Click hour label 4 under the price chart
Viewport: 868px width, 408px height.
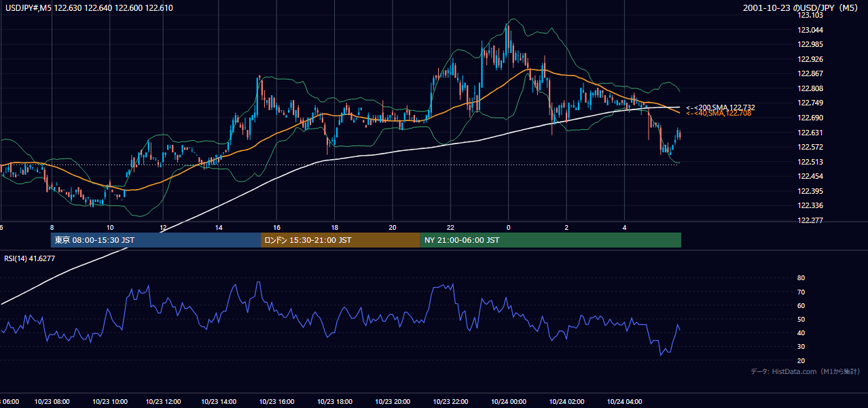tap(625, 227)
